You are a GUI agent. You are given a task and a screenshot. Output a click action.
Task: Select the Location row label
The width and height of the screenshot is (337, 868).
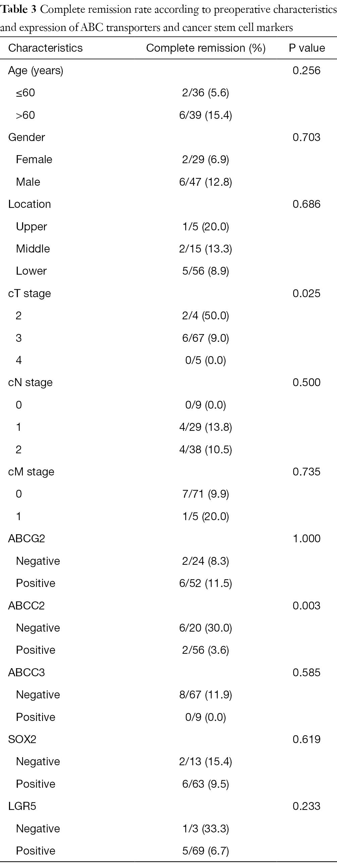coord(30,204)
